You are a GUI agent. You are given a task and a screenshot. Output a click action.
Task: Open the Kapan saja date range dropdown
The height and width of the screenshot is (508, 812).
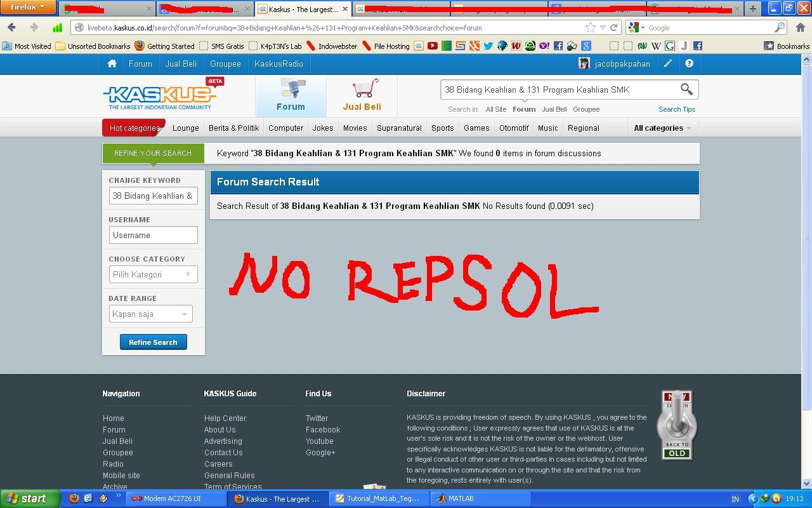[150, 314]
